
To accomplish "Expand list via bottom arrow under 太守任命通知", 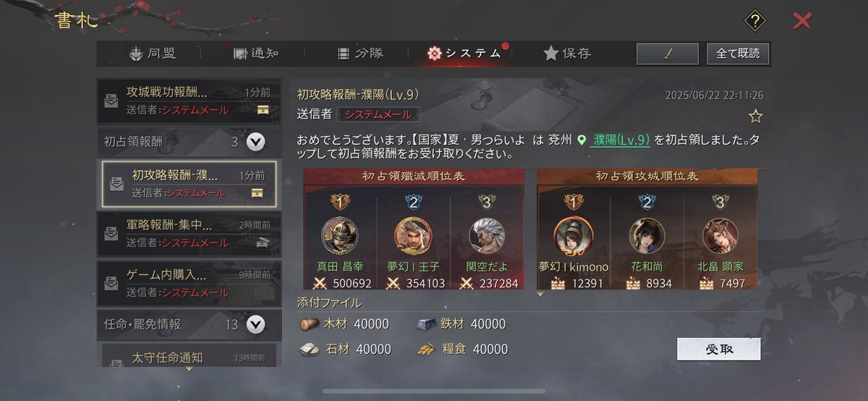I will tap(190, 368).
